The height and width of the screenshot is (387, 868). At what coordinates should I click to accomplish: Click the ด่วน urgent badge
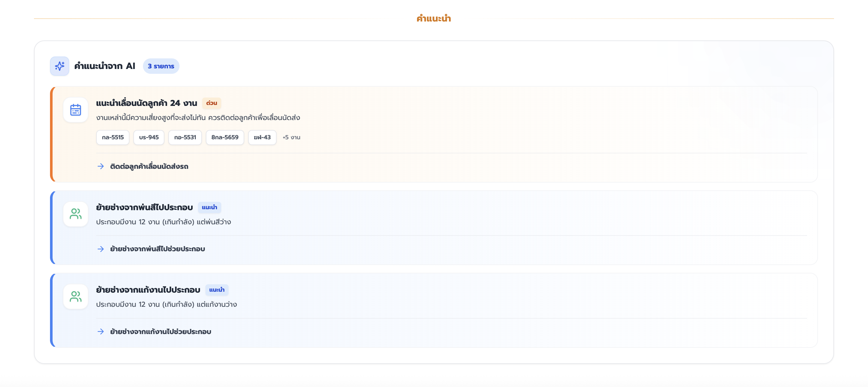212,103
